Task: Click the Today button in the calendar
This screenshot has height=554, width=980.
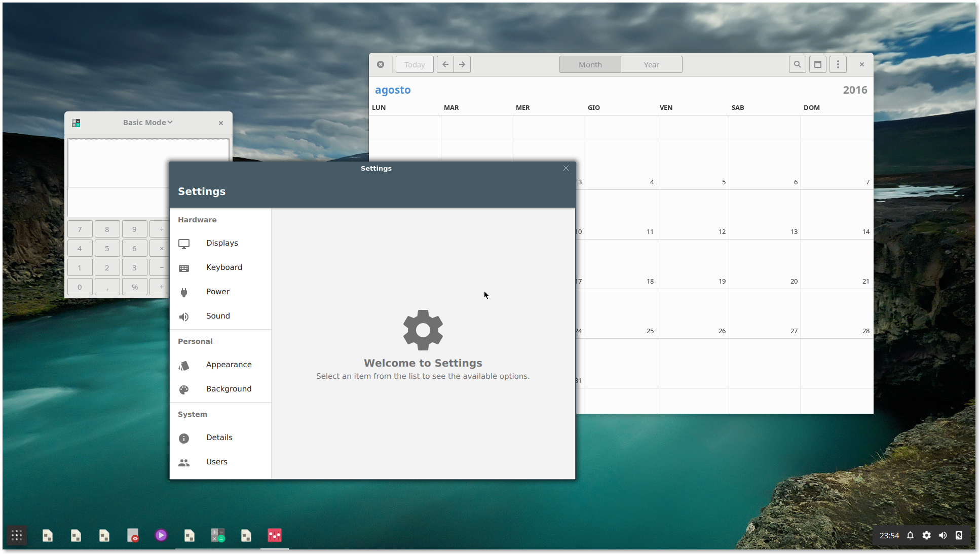Action: tap(414, 64)
